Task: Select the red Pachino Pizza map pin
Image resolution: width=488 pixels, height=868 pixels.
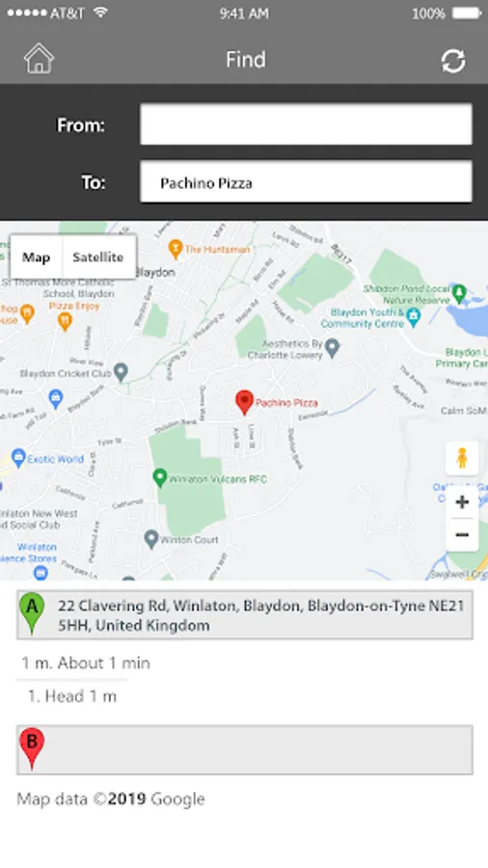Action: tap(244, 402)
